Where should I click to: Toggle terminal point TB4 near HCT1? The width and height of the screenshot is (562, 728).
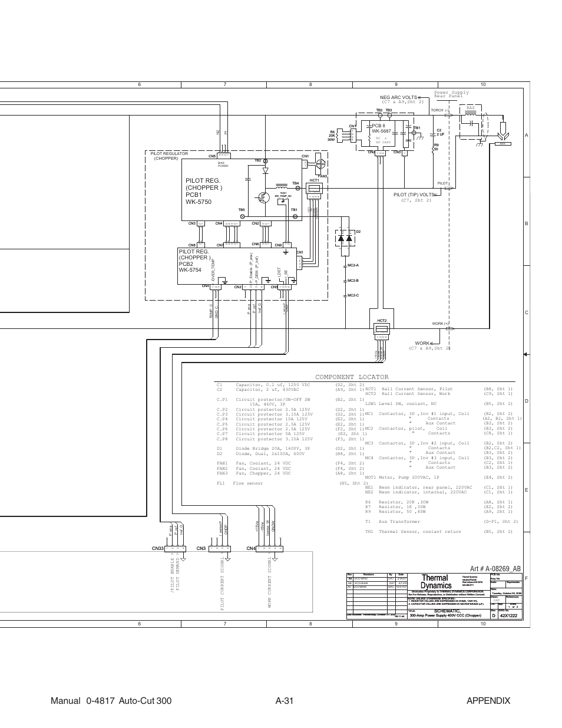pos(297,188)
